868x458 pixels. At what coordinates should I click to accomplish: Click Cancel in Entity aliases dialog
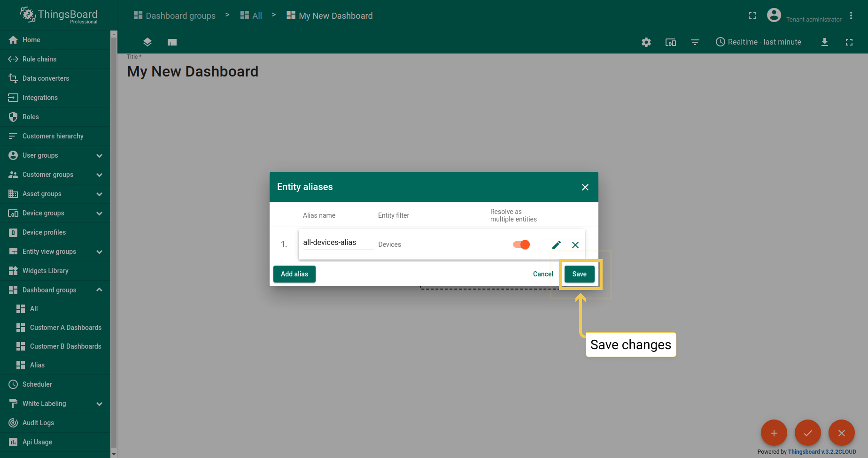point(543,274)
